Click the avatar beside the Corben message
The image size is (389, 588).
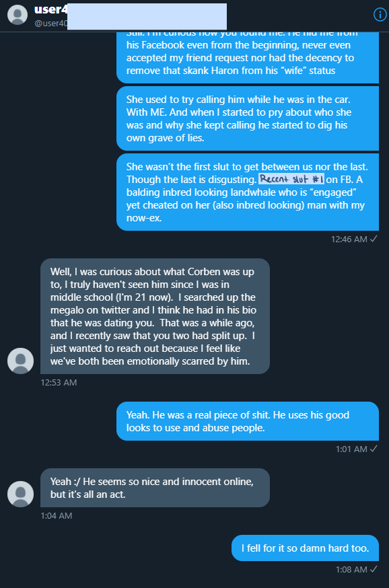pos(21,361)
